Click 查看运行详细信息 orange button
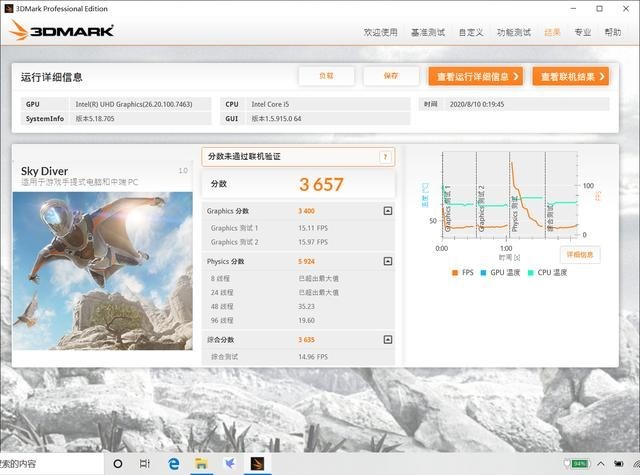This screenshot has height=475, width=640. (476, 76)
